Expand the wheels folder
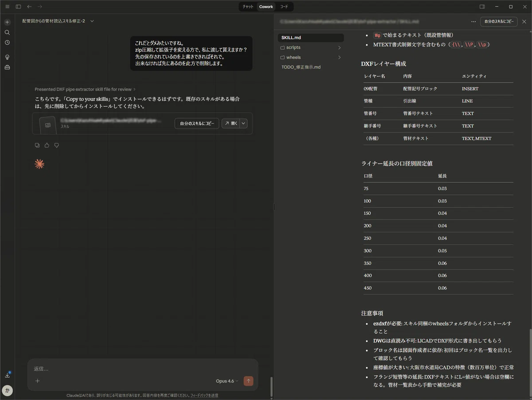This screenshot has height=400, width=532. pos(311,58)
